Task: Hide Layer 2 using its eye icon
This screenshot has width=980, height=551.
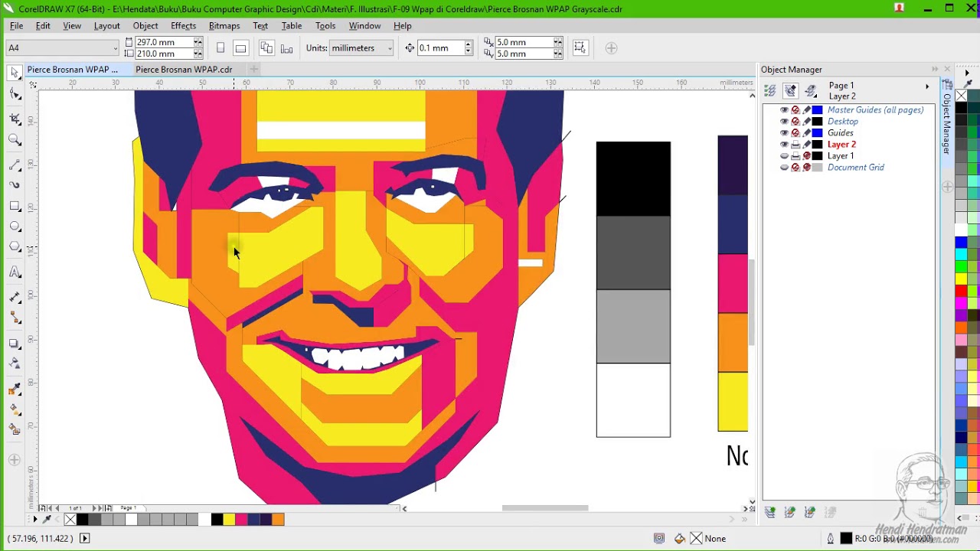Action: point(784,145)
